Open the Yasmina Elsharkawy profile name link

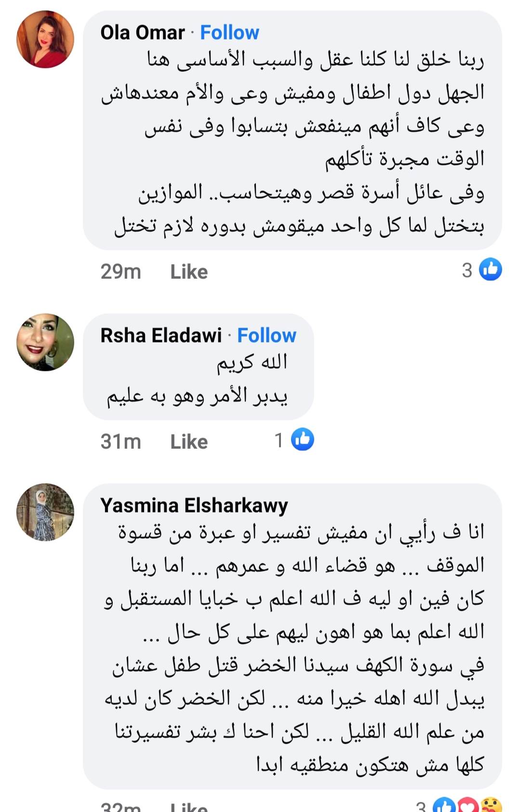click(194, 505)
